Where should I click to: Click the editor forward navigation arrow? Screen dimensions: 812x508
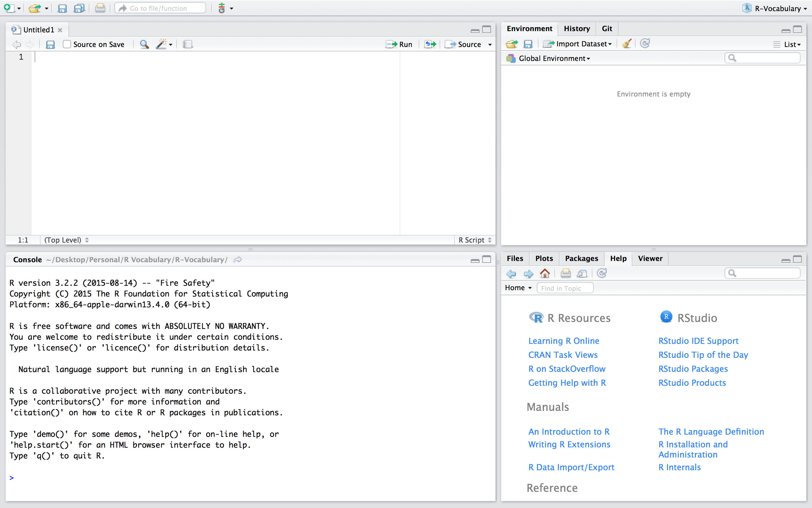(30, 44)
